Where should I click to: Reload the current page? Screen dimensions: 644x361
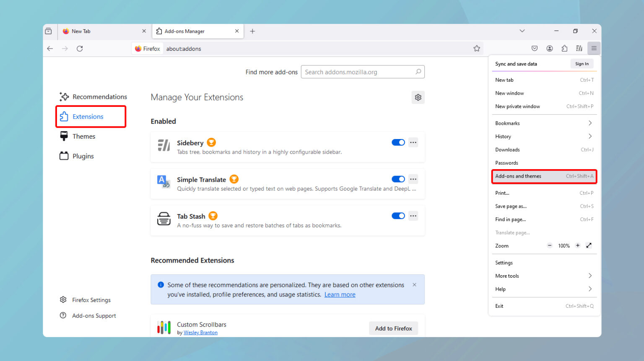tap(80, 49)
